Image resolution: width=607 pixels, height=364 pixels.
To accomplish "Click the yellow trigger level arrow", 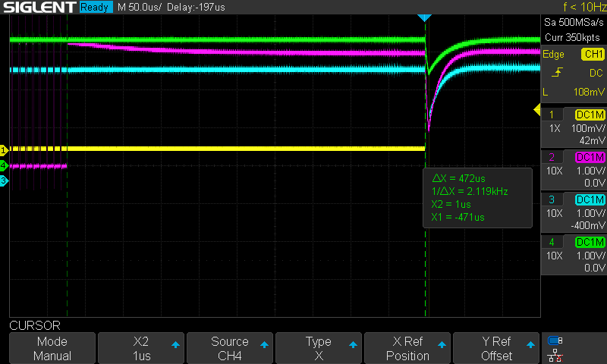I will point(537,110).
